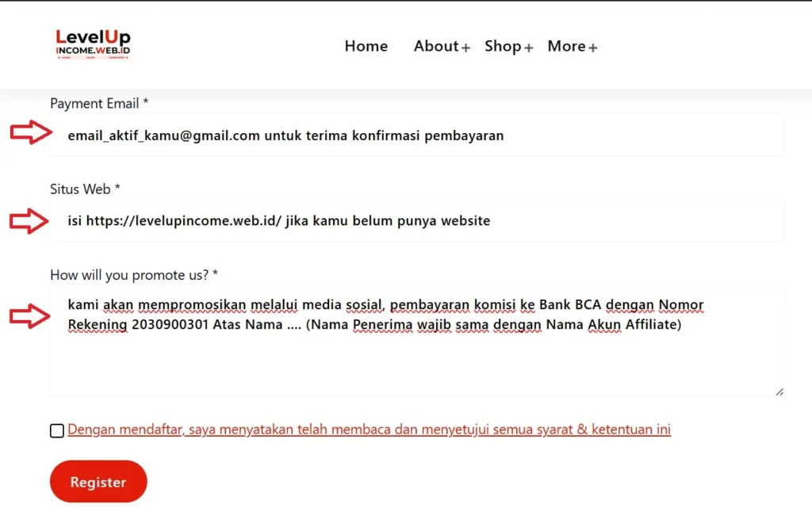This screenshot has height=523, width=812.
Task: Click inside the Payment Email input field
Action: pyautogui.click(x=417, y=136)
